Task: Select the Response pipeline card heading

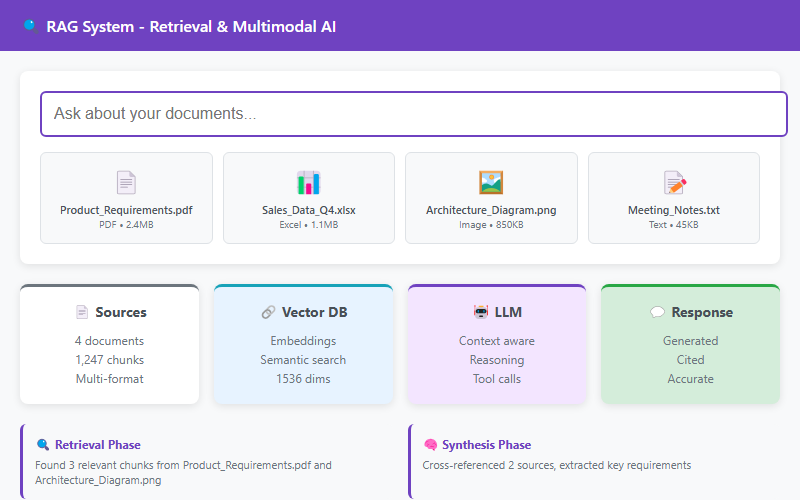Action: 702,312
